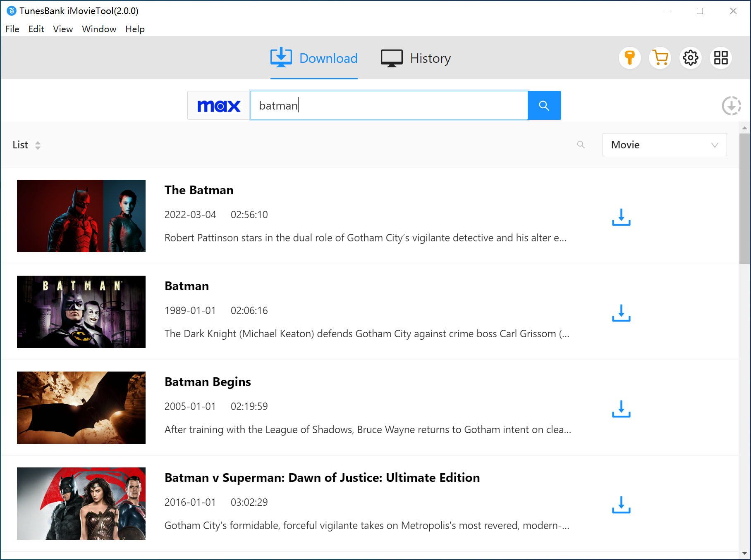Download The Batman via its download icon
751x560 pixels.
click(x=621, y=217)
